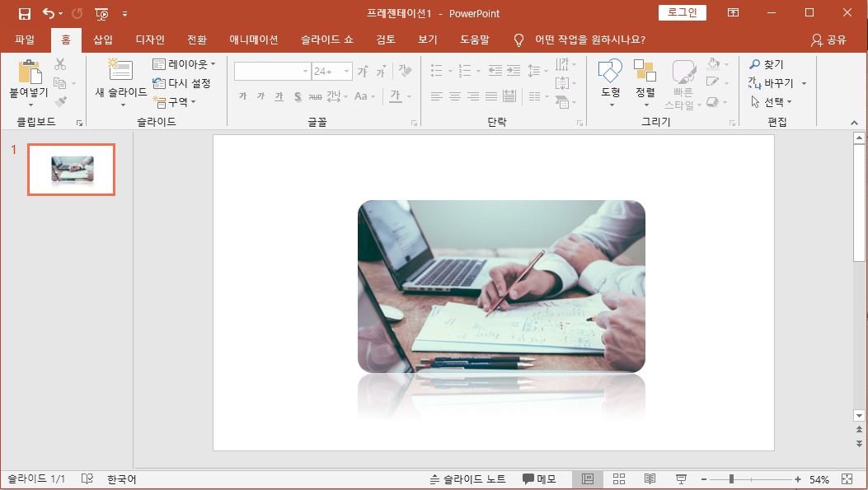Switch to Design (디자인) tab
This screenshot has height=490, width=868.
point(150,40)
